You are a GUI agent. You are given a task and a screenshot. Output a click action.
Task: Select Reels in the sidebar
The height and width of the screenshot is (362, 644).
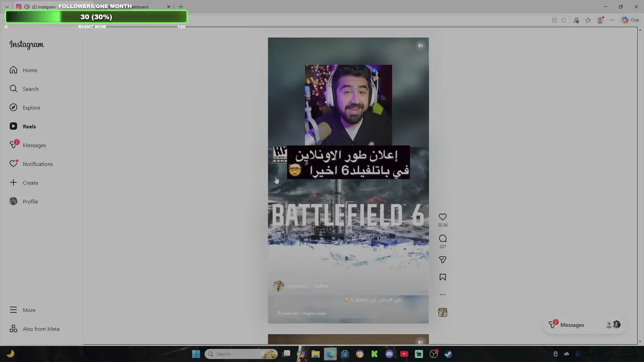coord(23,127)
